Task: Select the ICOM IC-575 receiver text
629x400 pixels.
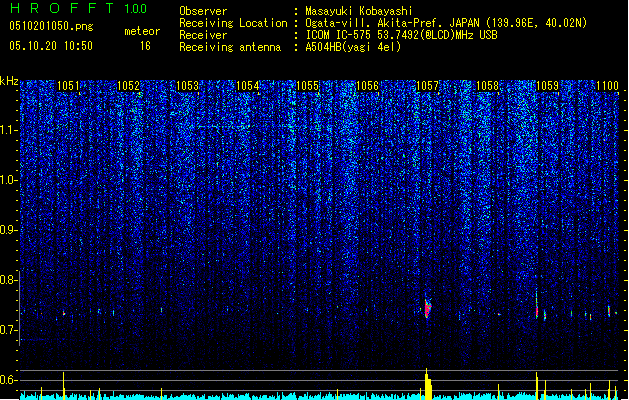Action: tap(401, 35)
